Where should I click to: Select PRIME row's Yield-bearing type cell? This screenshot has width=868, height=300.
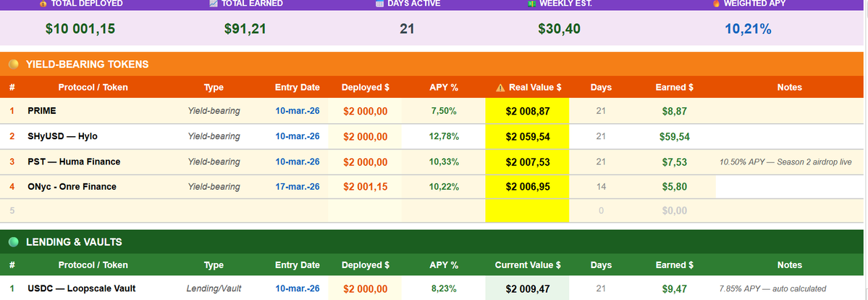click(214, 111)
